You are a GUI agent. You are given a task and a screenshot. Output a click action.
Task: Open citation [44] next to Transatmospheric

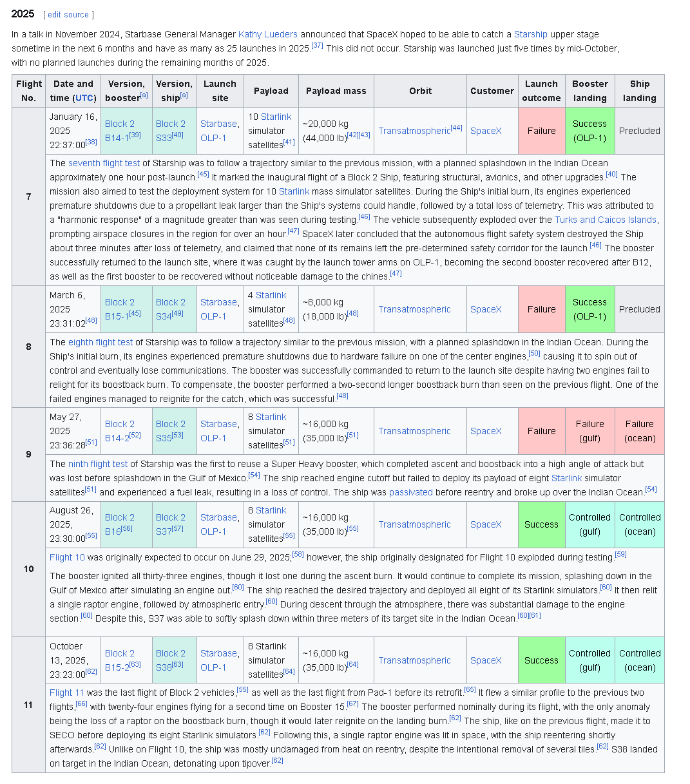(x=457, y=128)
